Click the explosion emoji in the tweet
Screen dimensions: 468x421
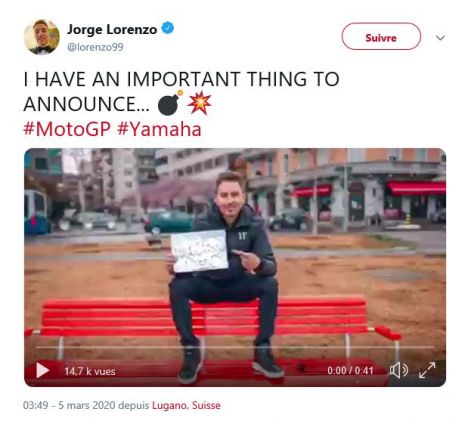199,103
